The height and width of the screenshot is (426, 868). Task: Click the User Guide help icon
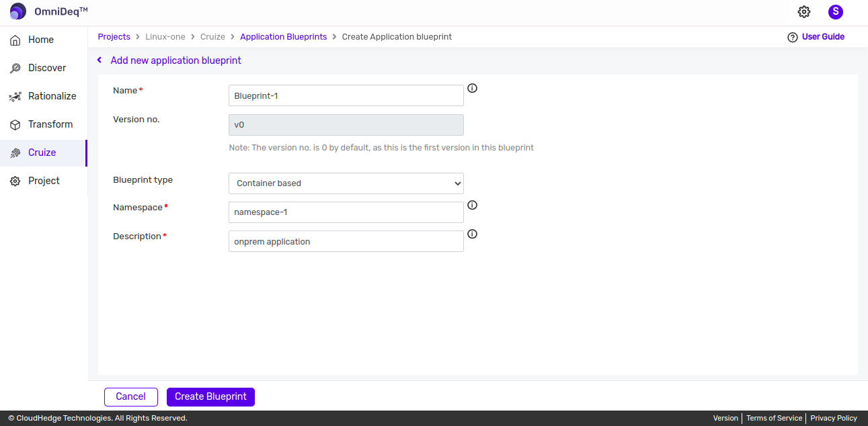click(793, 37)
